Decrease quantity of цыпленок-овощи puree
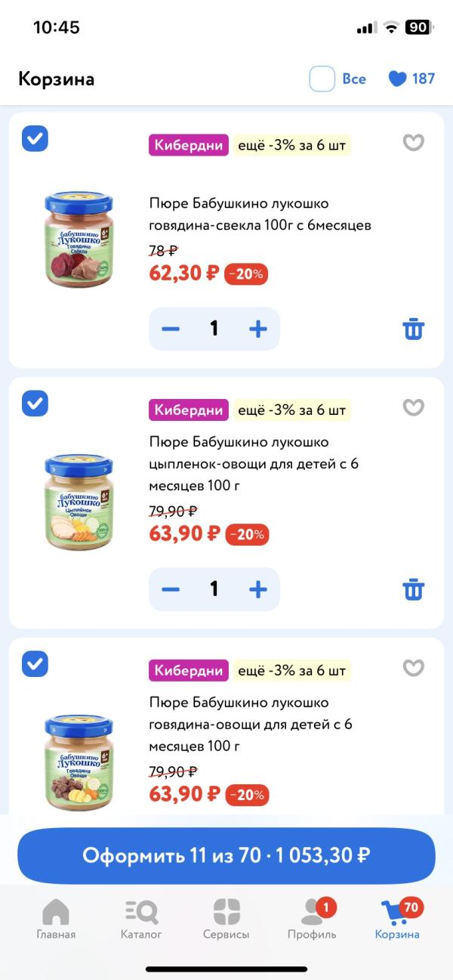This screenshot has height=980, width=453. (171, 589)
